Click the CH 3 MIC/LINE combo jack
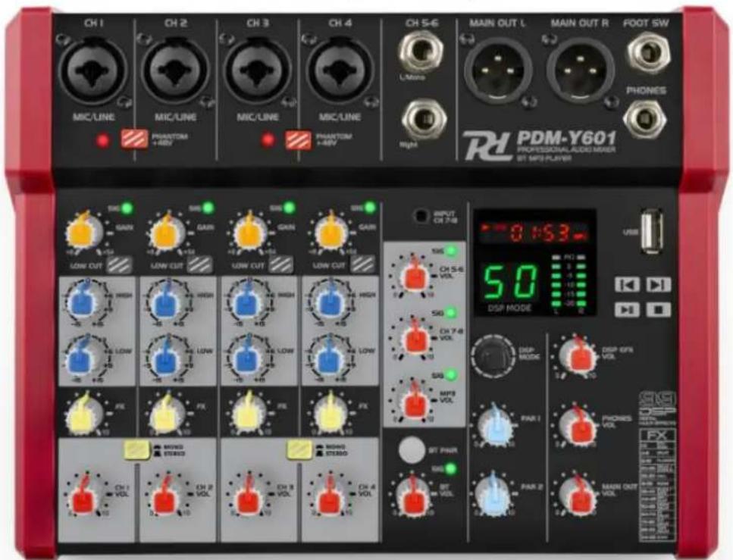733x560 pixels. tap(258, 70)
